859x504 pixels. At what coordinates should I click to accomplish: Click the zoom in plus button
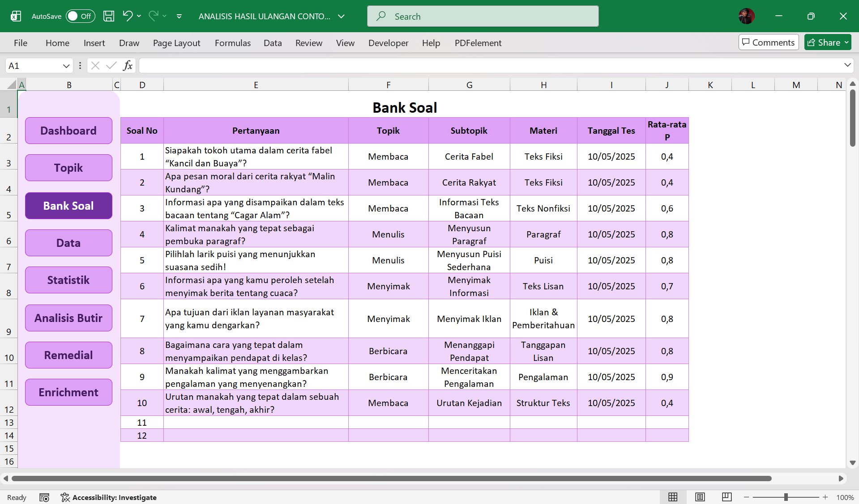point(825,497)
